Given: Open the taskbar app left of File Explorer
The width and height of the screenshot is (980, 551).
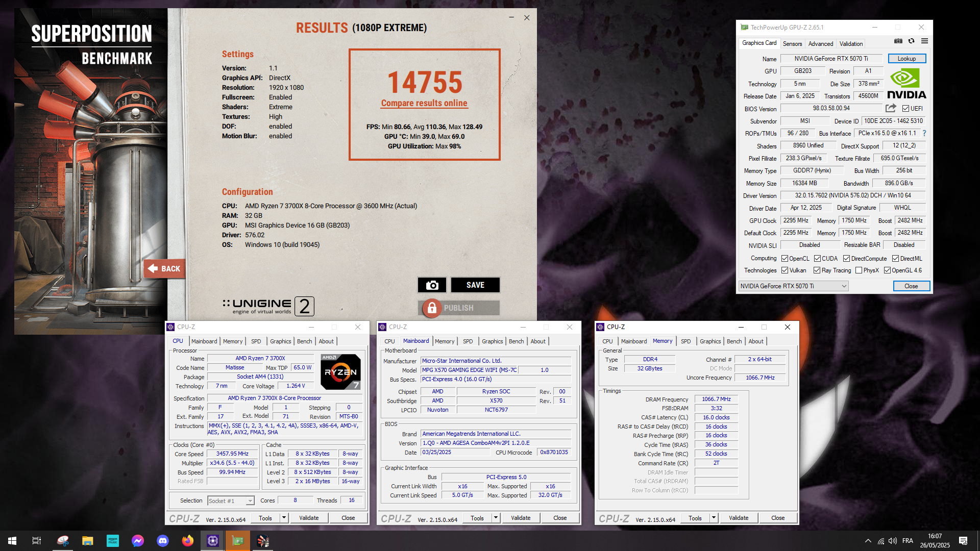Looking at the screenshot, I should 63,541.
